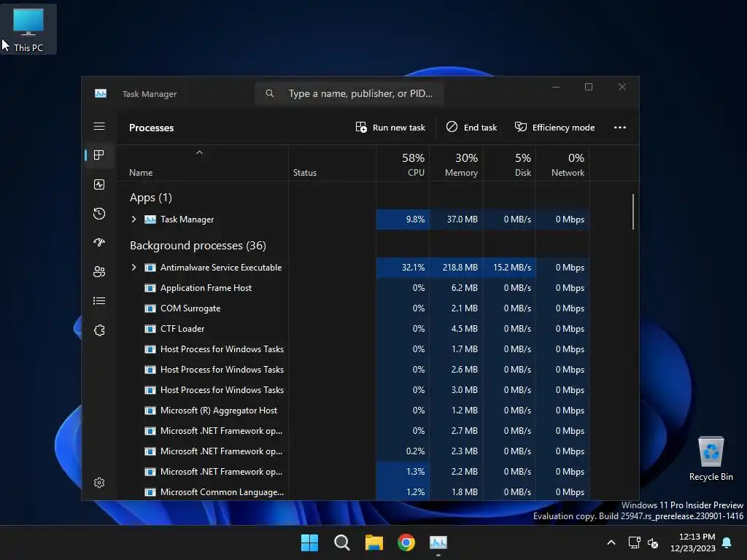The height and width of the screenshot is (560, 747).
Task: Click the Task Manager taskbar icon
Action: tap(438, 542)
